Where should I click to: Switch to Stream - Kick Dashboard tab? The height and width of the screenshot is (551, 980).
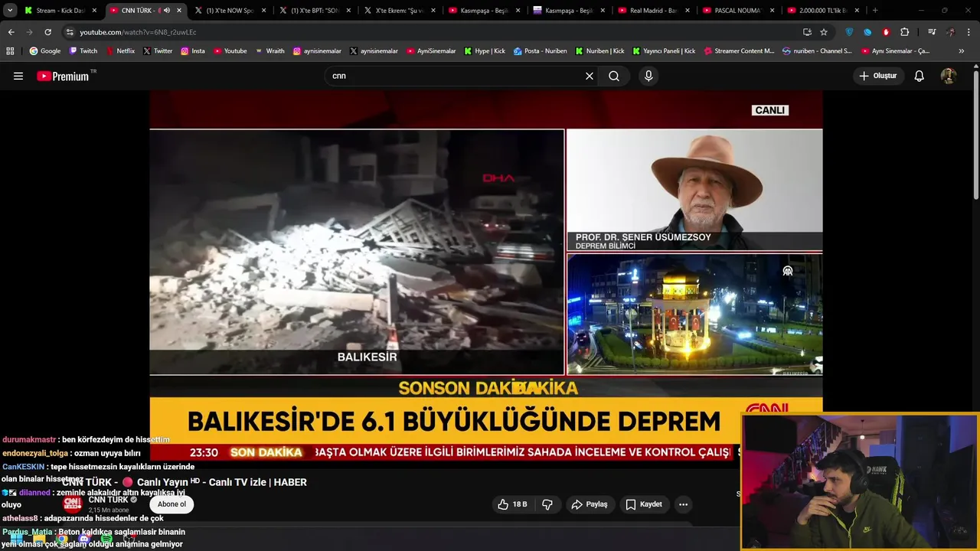(61, 11)
